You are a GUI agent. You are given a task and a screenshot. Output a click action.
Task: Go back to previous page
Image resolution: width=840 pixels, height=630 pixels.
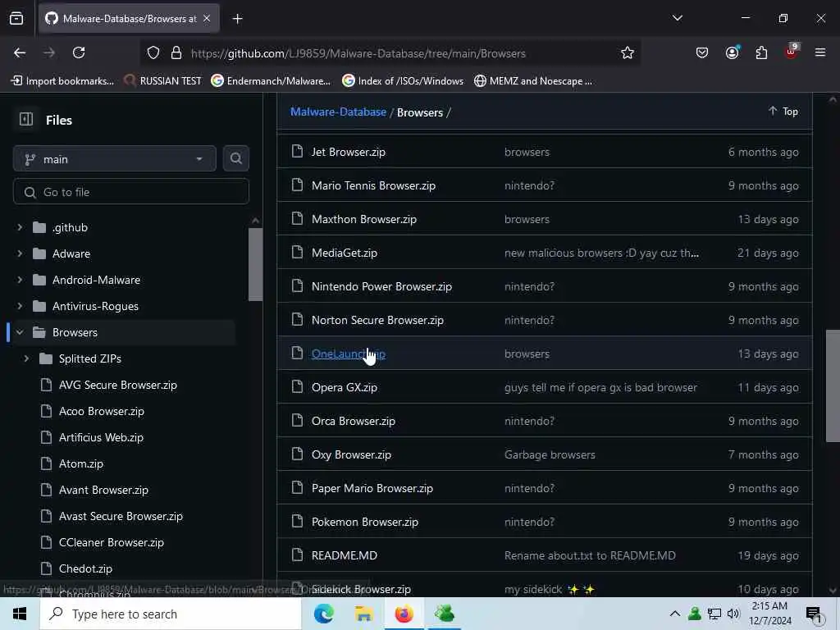pos(20,52)
